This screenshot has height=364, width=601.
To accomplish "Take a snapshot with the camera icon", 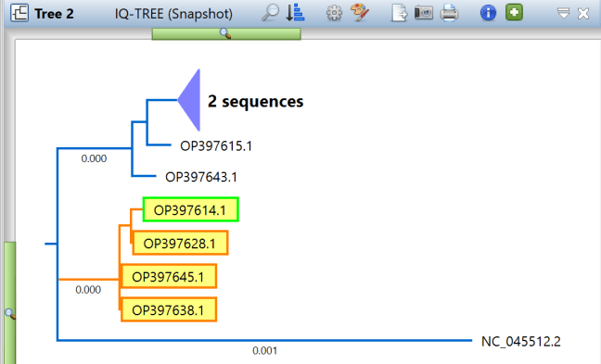I will 424,13.
